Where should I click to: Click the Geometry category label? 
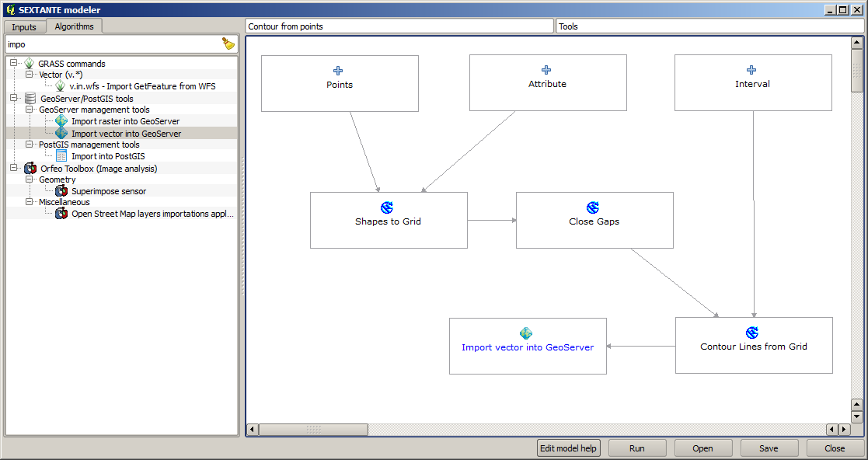pyautogui.click(x=58, y=179)
